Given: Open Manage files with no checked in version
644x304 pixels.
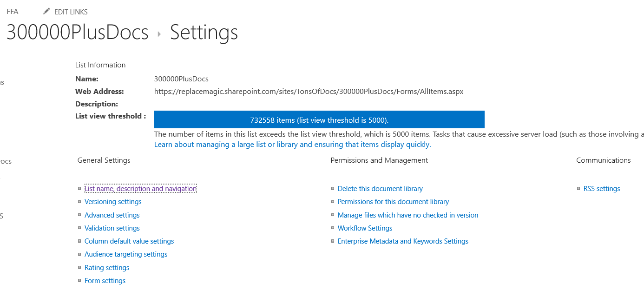Looking at the screenshot, I should [x=408, y=215].
